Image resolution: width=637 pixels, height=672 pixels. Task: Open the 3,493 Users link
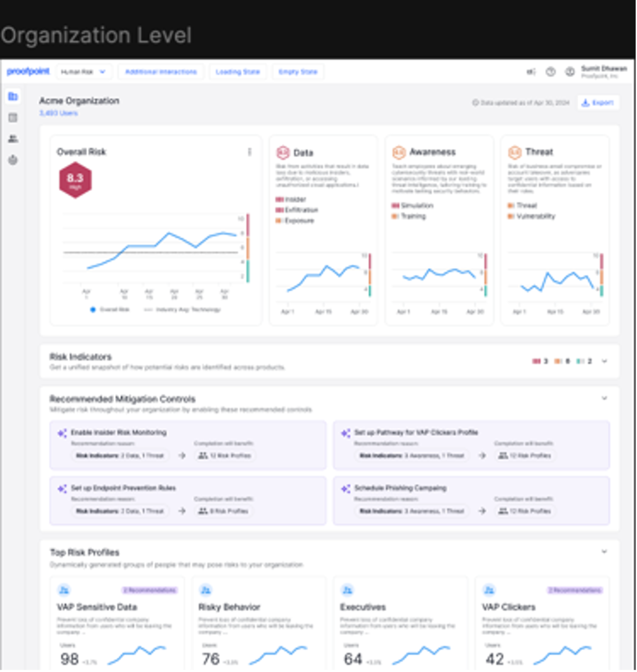pyautogui.click(x=58, y=113)
